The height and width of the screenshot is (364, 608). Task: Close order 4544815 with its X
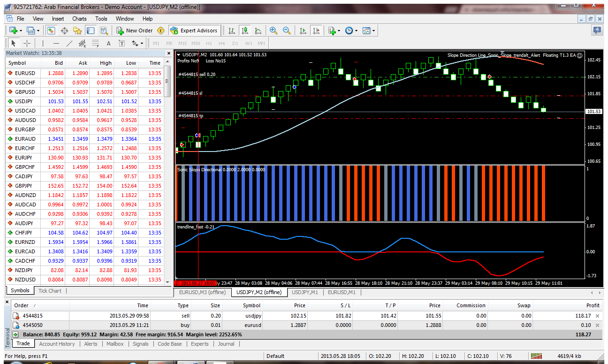point(597,316)
